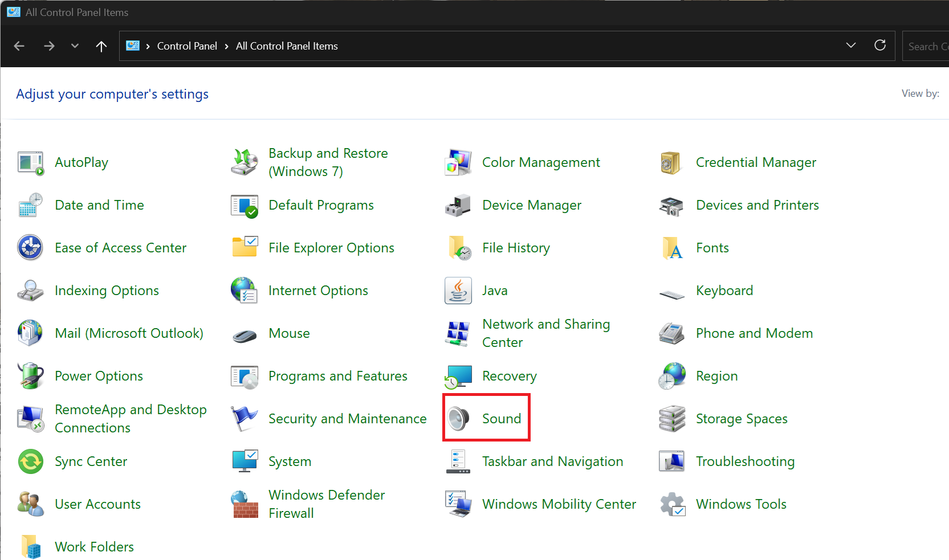Viewport: 949px width, 560px height.
Task: Click the Mouse icon
Action: coord(245,336)
